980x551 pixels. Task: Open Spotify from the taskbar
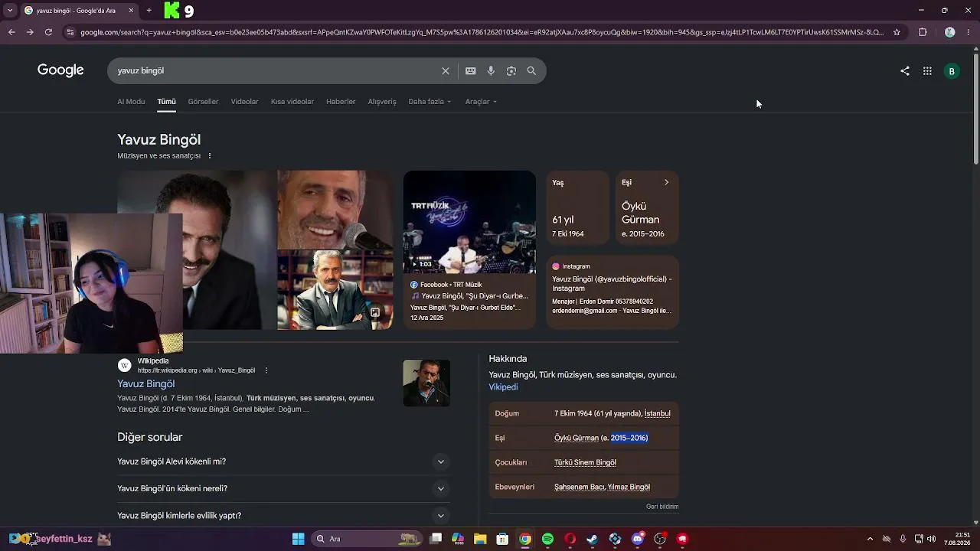click(x=547, y=539)
